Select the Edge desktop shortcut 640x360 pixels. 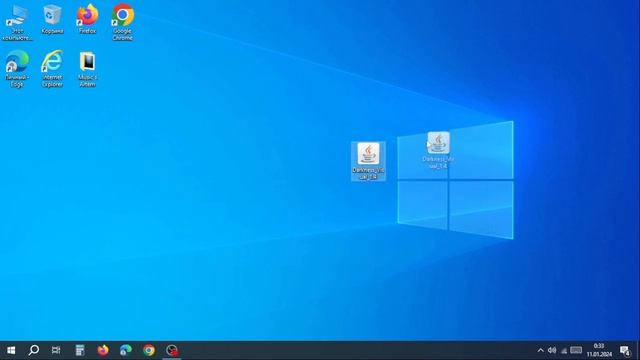(17, 69)
